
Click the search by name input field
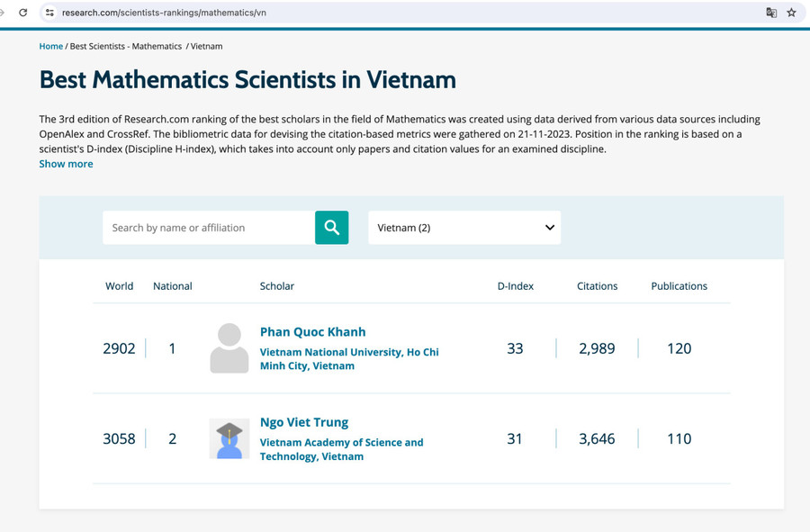coord(205,228)
